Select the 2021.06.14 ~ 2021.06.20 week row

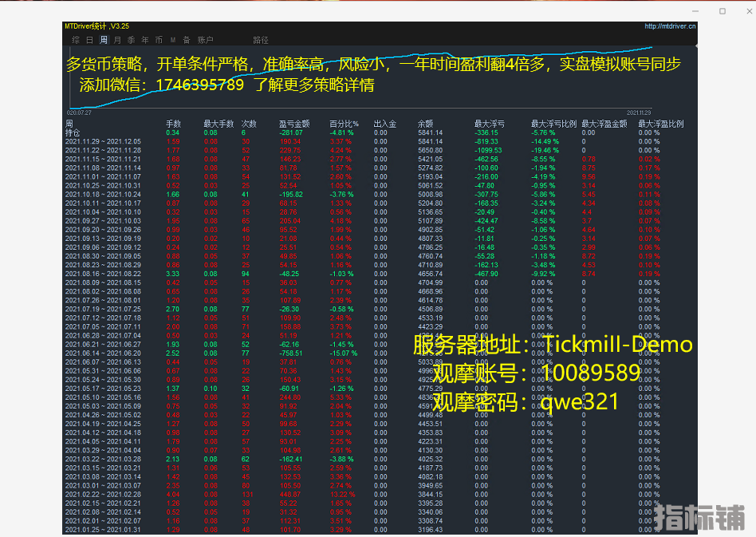tap(103, 353)
